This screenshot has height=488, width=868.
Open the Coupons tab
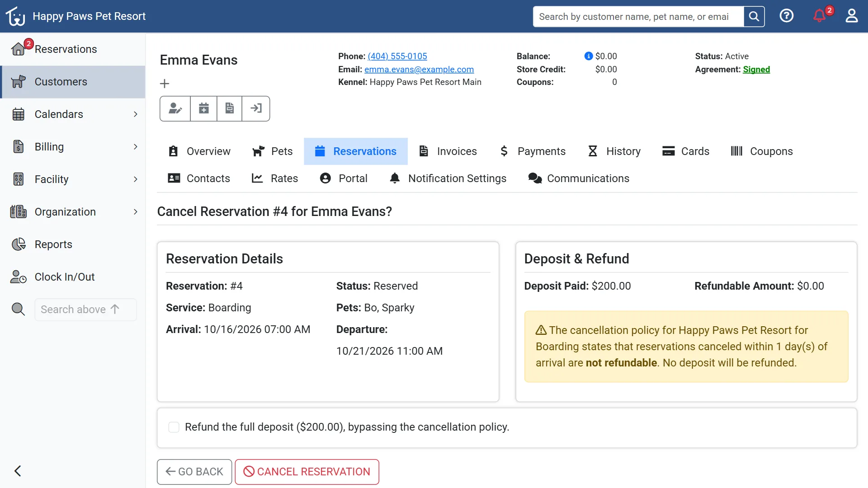tap(762, 151)
